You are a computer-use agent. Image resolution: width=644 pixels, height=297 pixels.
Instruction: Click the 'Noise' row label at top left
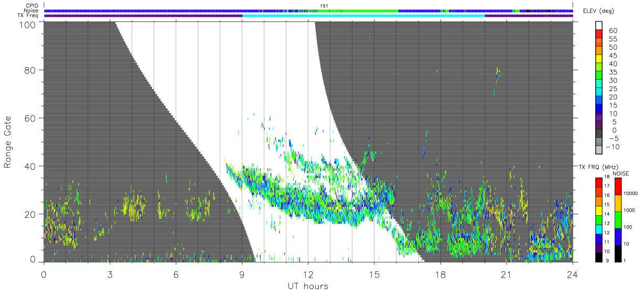32,10
